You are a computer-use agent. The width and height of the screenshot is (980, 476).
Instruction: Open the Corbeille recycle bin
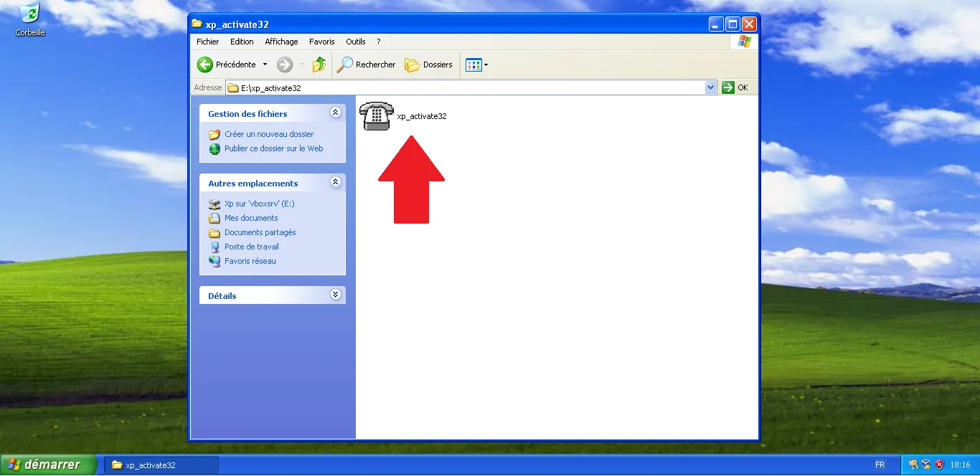click(29, 14)
